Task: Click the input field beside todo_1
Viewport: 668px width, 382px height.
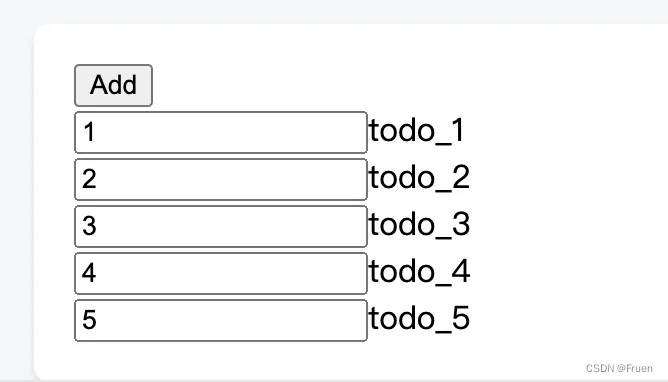Action: point(221,132)
